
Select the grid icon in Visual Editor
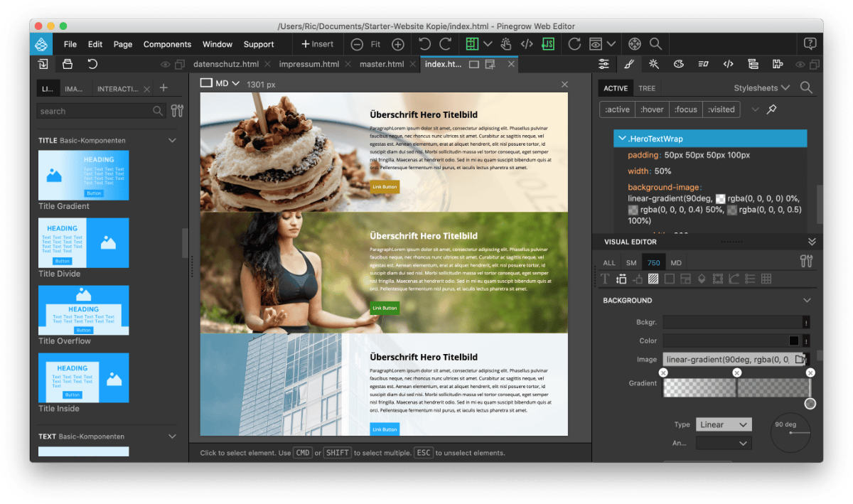(x=766, y=279)
